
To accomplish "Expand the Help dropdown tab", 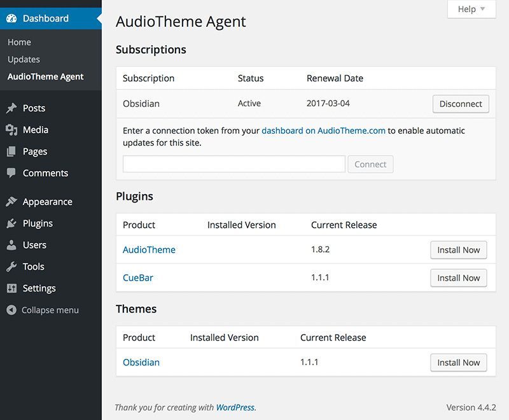I will [x=471, y=9].
